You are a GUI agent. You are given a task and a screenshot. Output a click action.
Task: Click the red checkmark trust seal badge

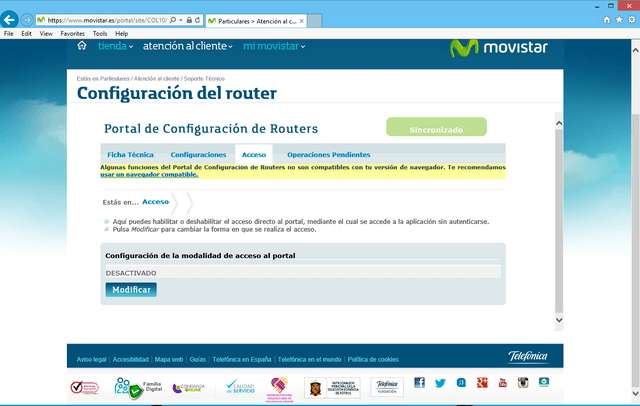(x=84, y=387)
